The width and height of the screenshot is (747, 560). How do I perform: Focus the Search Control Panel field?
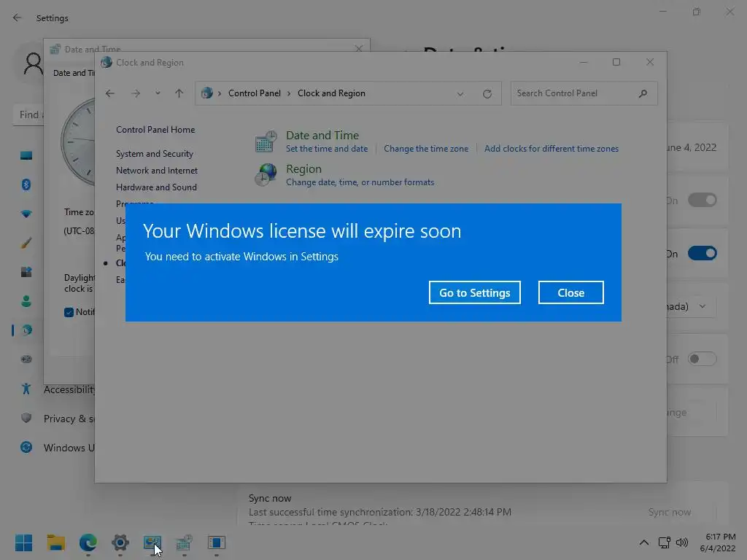click(x=584, y=93)
